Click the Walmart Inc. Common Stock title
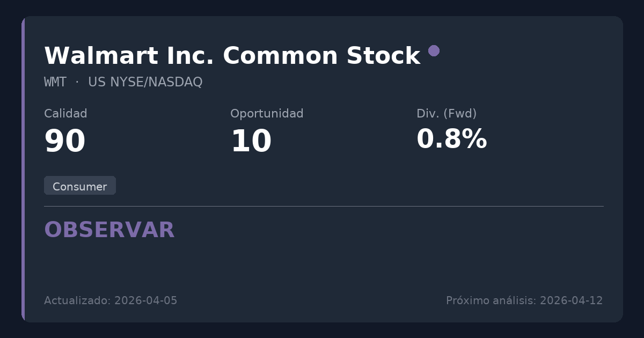The width and height of the screenshot is (644, 338). 232,56
